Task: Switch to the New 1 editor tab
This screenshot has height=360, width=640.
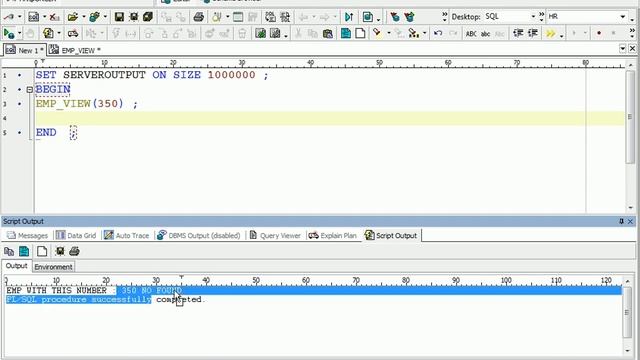Action: tap(24, 50)
